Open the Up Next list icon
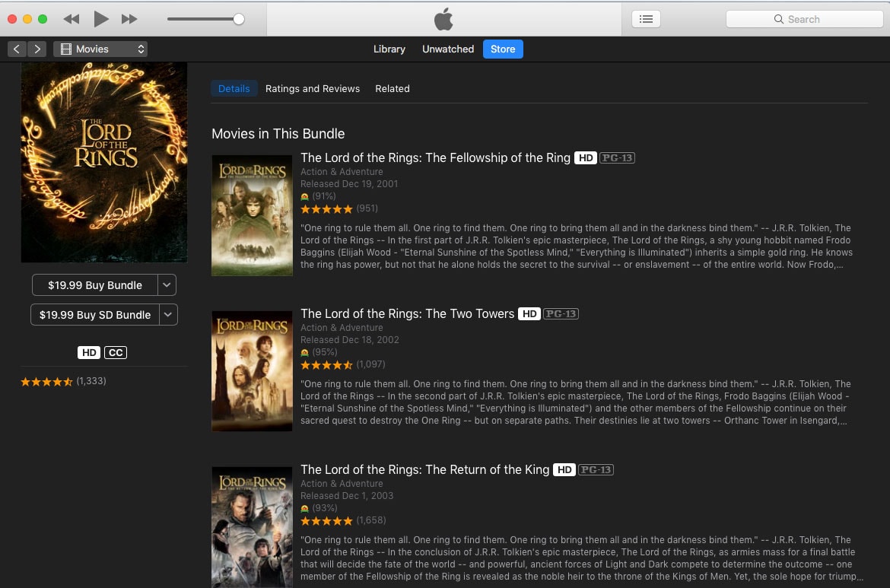Viewport: 890px width, 588px height. click(x=646, y=19)
